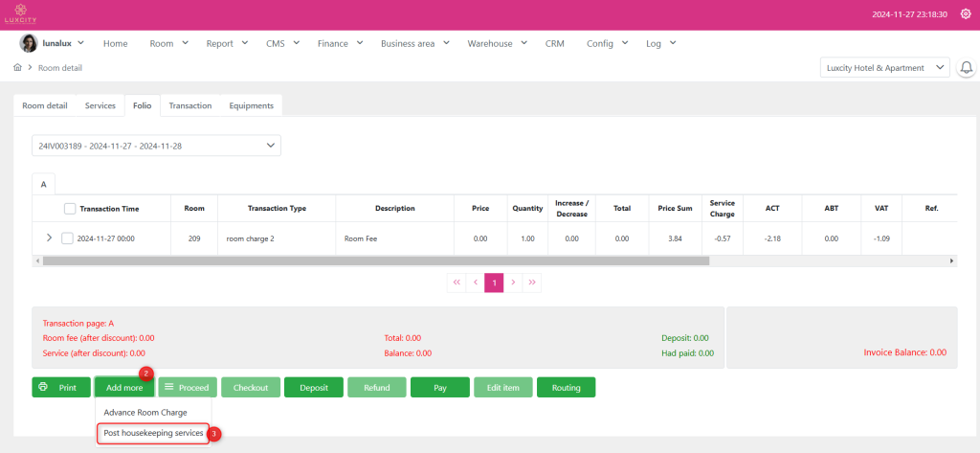Select folio page tab A

(43, 184)
